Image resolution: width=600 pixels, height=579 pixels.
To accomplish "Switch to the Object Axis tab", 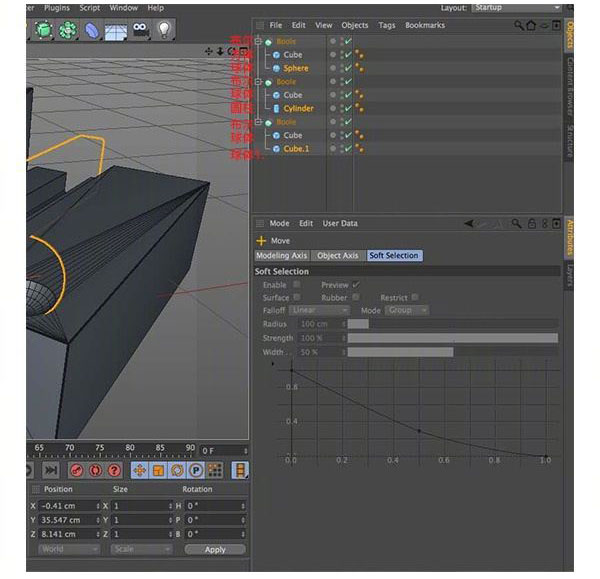I will [x=338, y=255].
